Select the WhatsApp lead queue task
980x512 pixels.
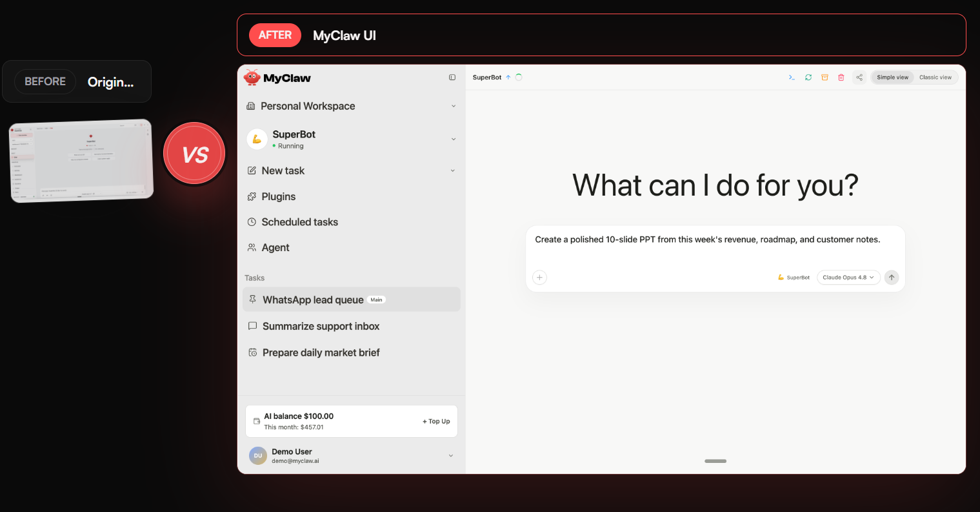352,300
